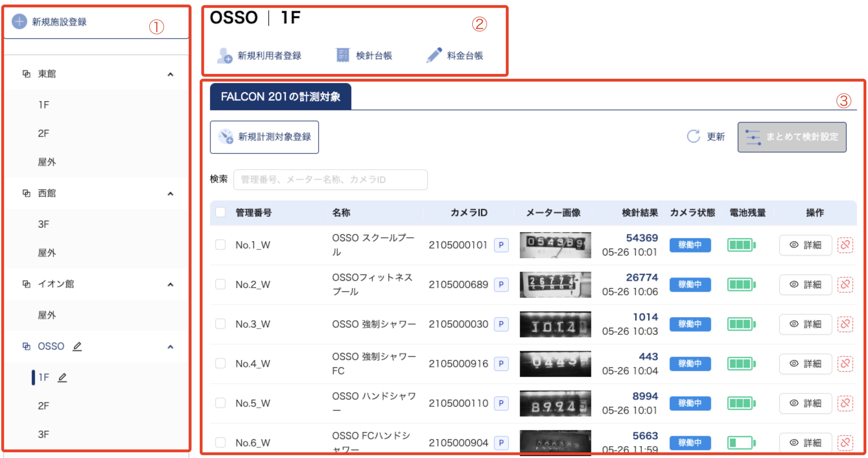Viewport: 868px width, 458px height.
Task: Click the building icon beside 東館
Action: (x=26, y=74)
